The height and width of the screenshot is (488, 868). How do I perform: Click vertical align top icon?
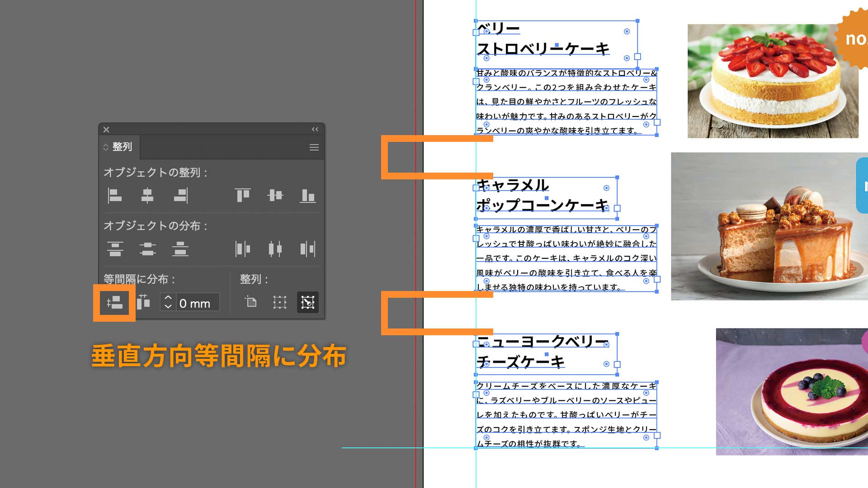[x=243, y=195]
